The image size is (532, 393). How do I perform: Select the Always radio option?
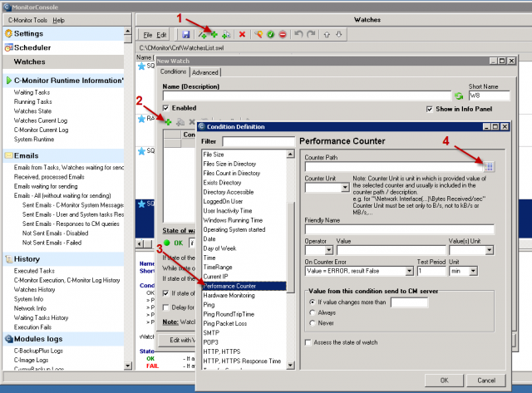click(313, 312)
